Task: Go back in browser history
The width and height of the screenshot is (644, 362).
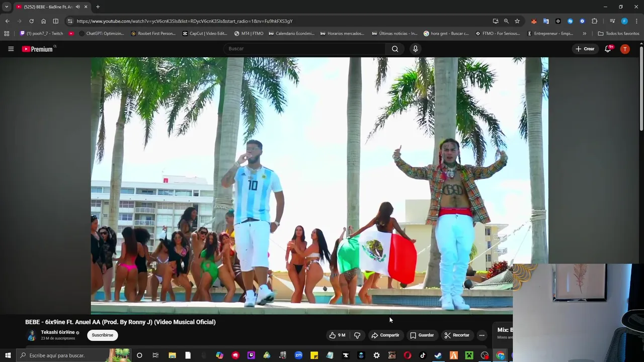Action: [x=7, y=21]
